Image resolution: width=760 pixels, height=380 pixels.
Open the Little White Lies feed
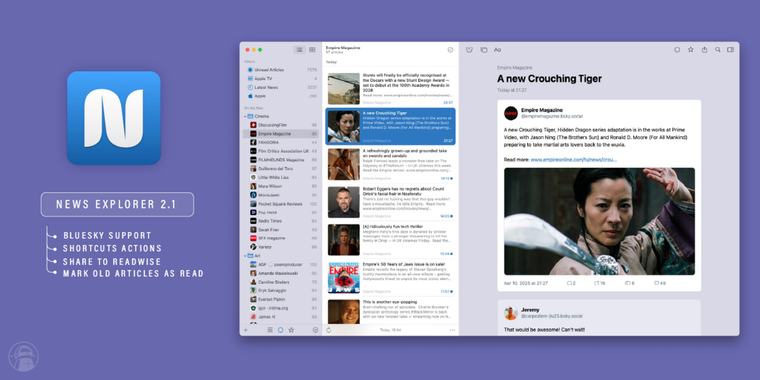[x=282, y=177]
